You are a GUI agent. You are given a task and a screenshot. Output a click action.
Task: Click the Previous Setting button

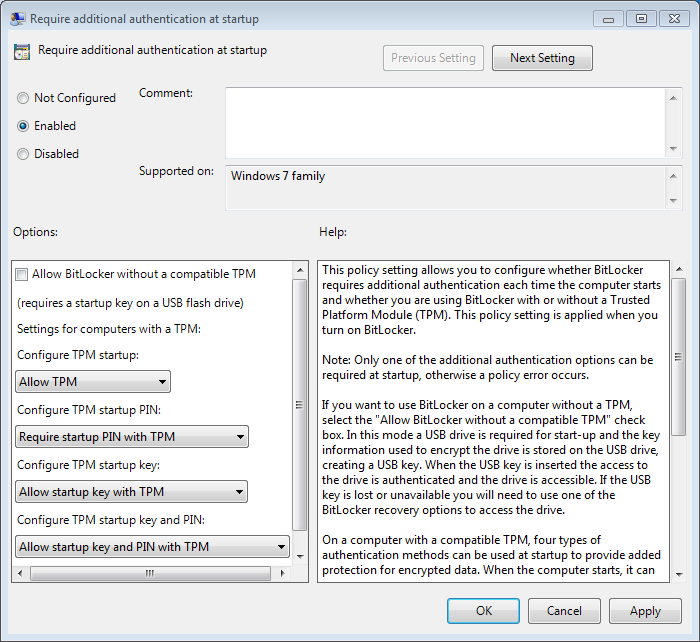(433, 58)
